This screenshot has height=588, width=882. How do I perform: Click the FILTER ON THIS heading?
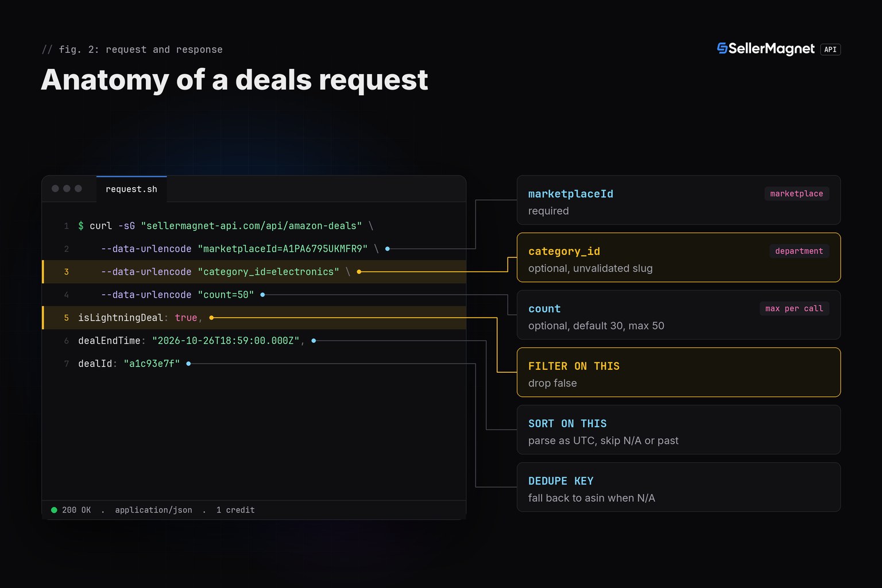click(574, 366)
